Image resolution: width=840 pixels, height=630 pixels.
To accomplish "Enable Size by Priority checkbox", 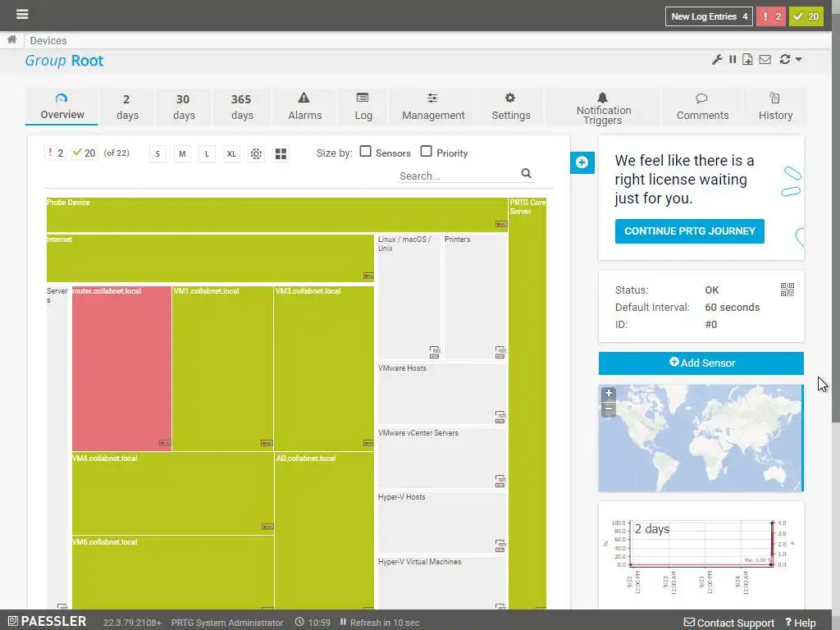I will (426, 152).
